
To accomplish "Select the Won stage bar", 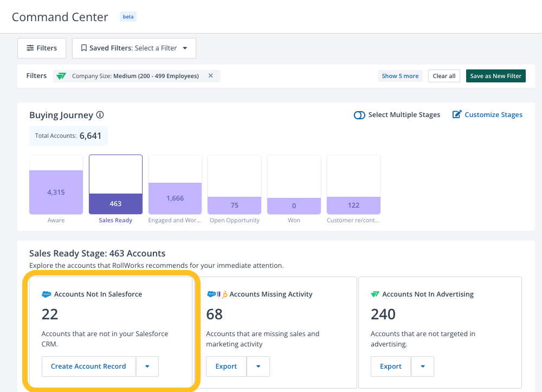I will coord(294,184).
